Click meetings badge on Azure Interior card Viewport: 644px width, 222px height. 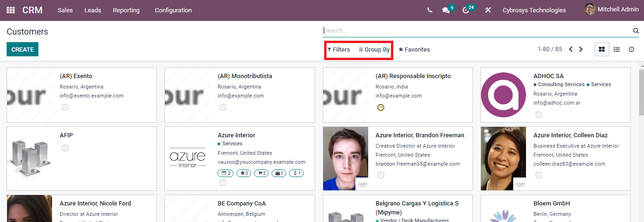[x=226, y=173]
